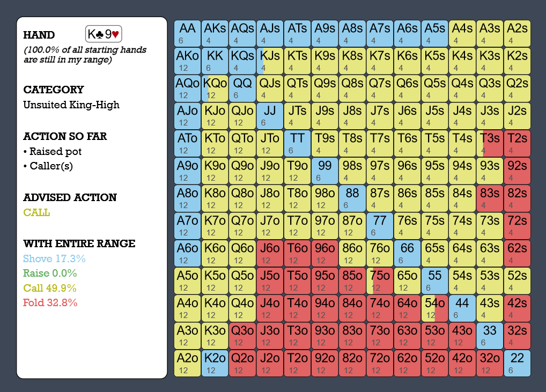This screenshot has height=392, width=546.
Task: Click the K♣9♥ hand card display
Action: coord(104,34)
